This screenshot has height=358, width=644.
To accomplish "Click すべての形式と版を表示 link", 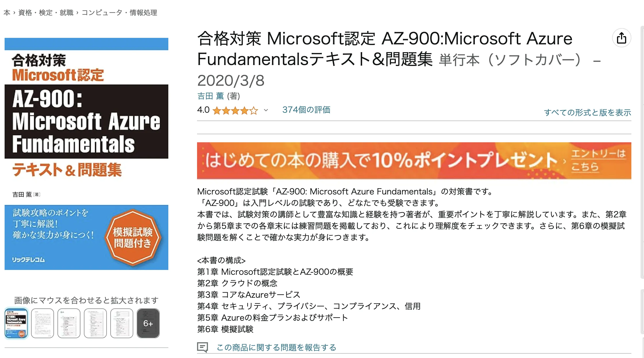I will coord(587,112).
